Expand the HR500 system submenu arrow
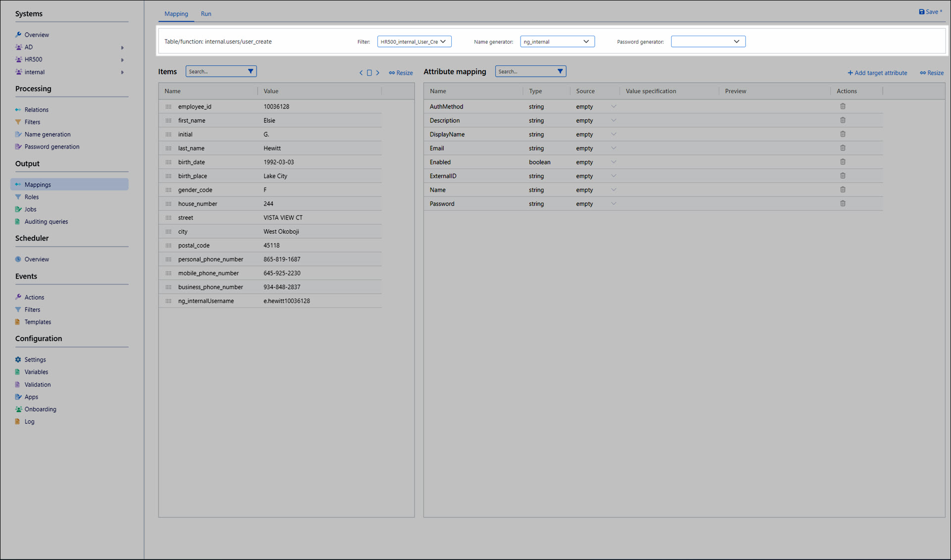This screenshot has height=560, width=951. pos(122,60)
